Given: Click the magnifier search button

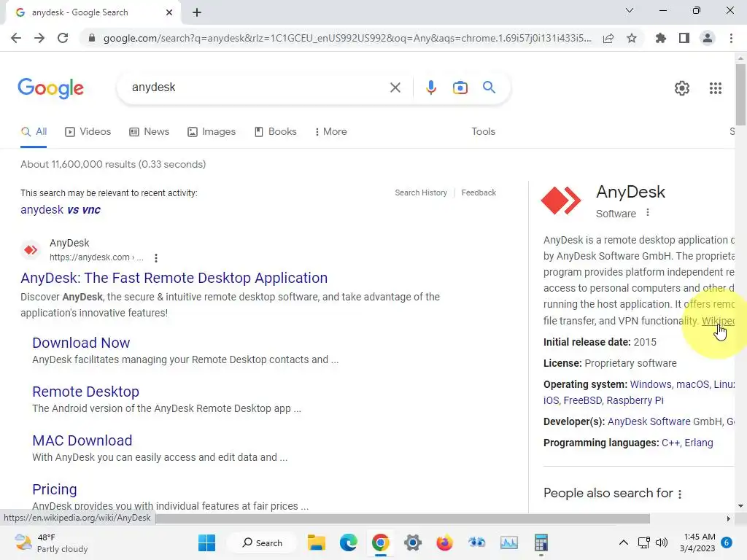Looking at the screenshot, I should point(489,87).
